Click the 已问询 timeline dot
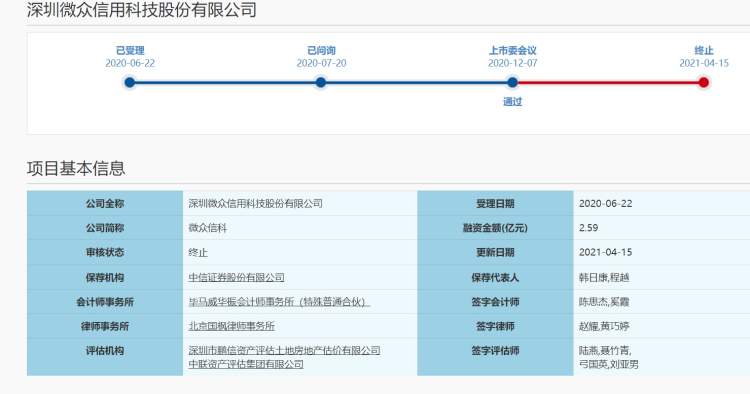Viewport: 750px width, 394px height. (321, 83)
